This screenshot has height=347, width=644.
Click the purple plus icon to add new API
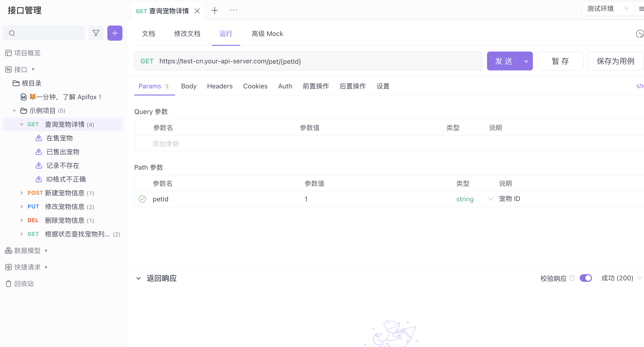click(x=114, y=33)
